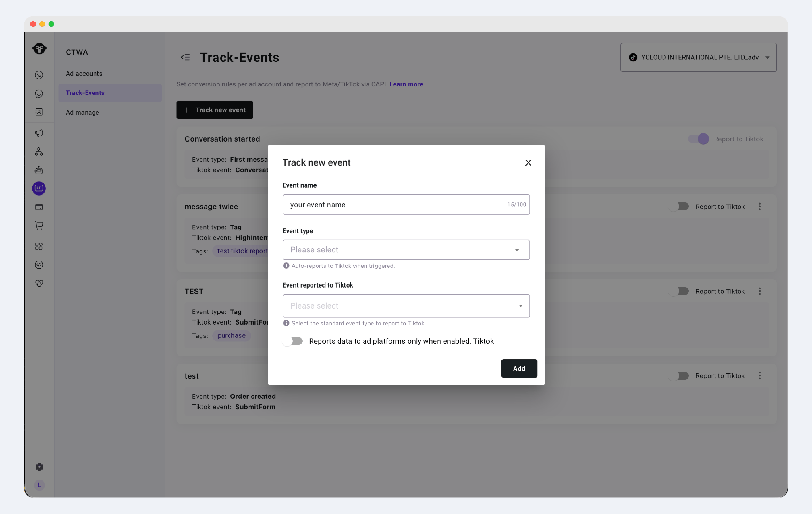Viewport: 812px width, 514px height.
Task: Click the purchase tag
Action: click(231, 335)
